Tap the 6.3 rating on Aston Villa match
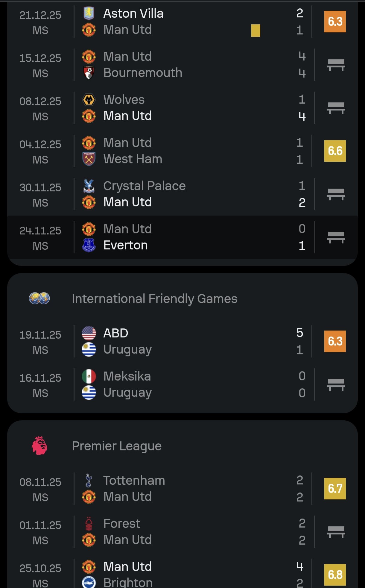 [335, 22]
